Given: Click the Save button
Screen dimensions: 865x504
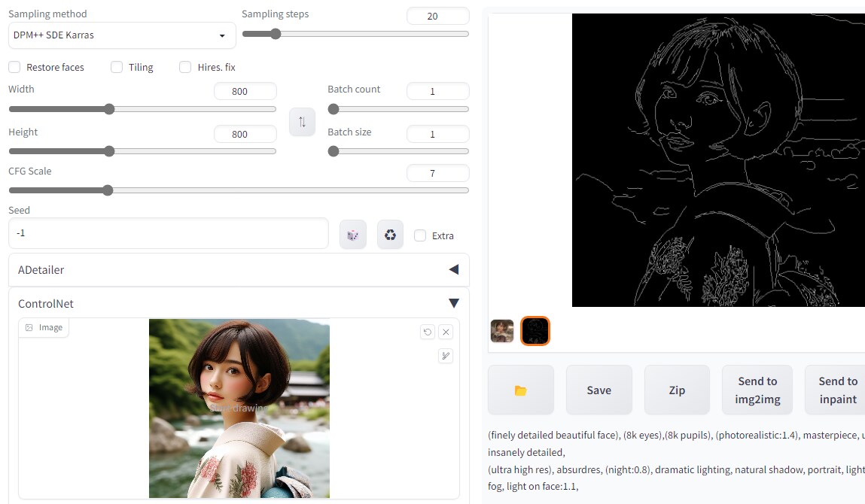Looking at the screenshot, I should point(598,390).
